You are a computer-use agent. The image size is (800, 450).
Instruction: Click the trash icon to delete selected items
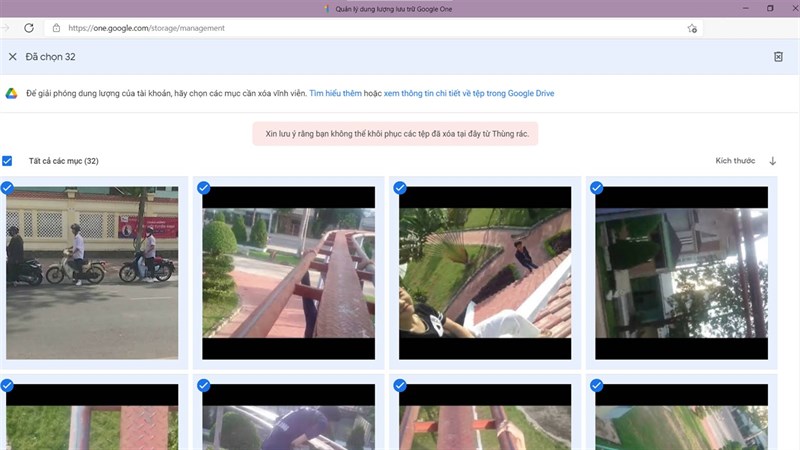pyautogui.click(x=778, y=57)
